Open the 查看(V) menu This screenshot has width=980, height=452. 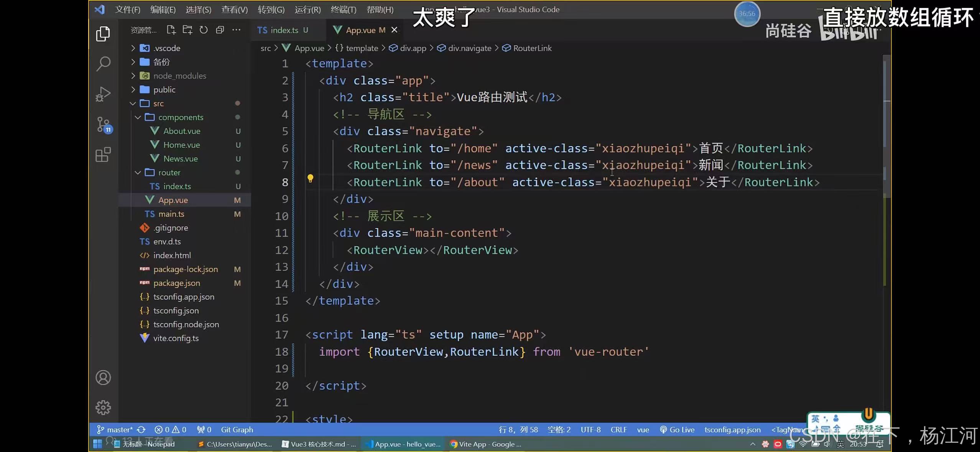click(235, 10)
